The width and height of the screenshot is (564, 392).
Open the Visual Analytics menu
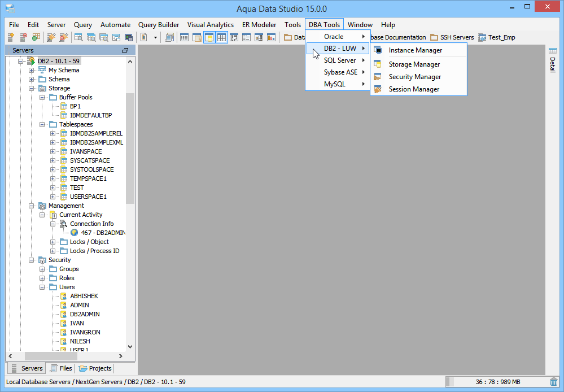click(x=211, y=25)
